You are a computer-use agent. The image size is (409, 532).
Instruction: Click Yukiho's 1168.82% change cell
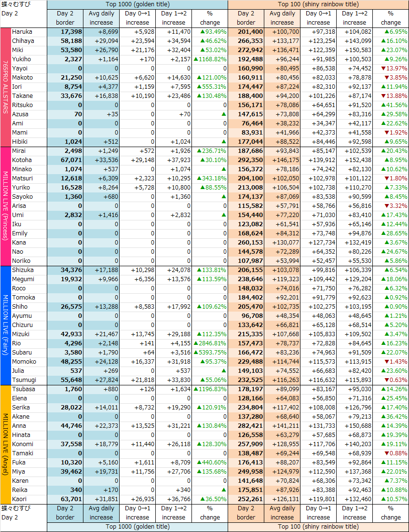click(x=210, y=59)
